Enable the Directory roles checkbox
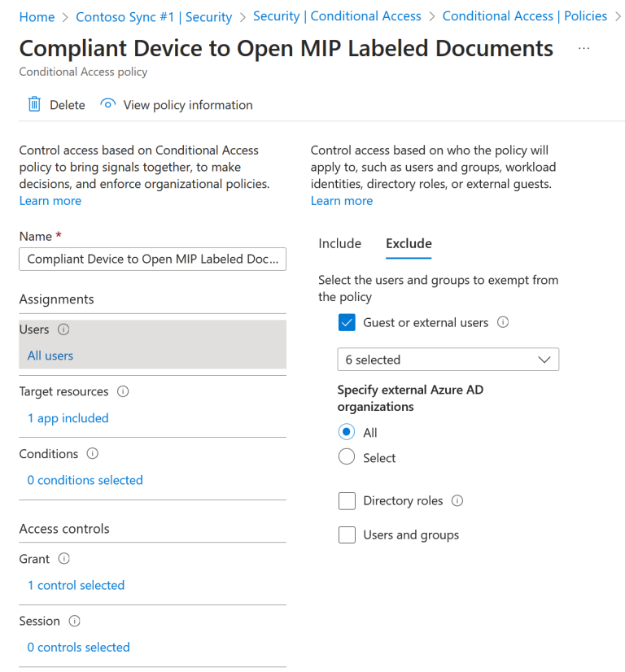Viewport: 625px width, 672px height. pos(347,500)
